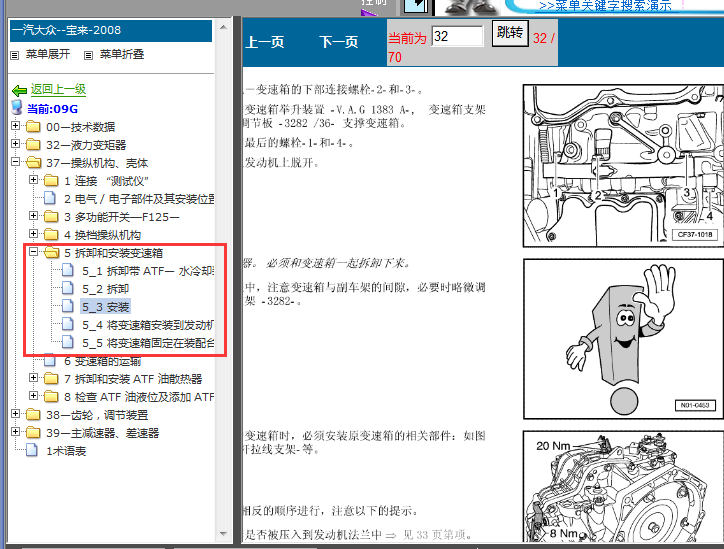Click the document icon for 5_1 拆卸带 ATF
Image resolution: width=724 pixels, height=549 pixels.
(68, 270)
